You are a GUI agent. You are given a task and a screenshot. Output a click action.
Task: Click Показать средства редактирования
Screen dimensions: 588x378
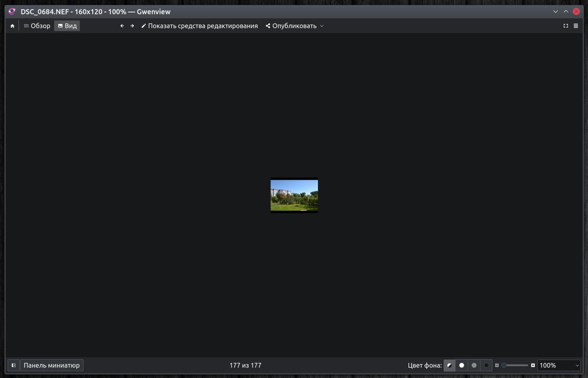199,26
